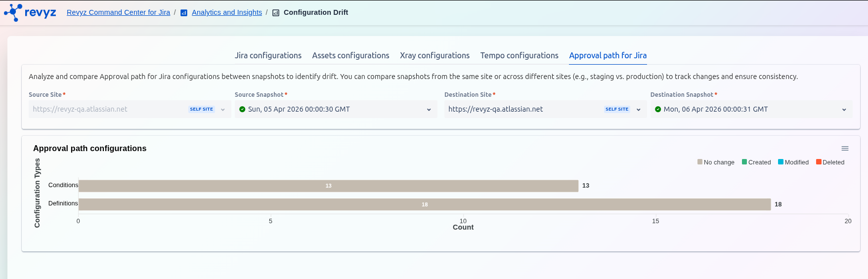Go to Analytics and Insights breadcrumb link
868x279 pixels.
[227, 12]
